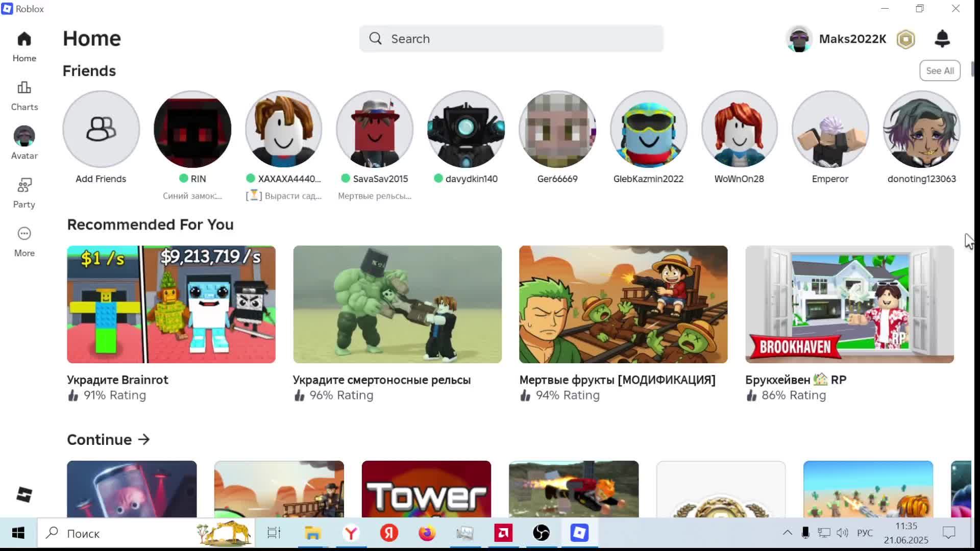Open Charts from the sidebar
Image resolution: width=980 pixels, height=551 pixels.
tap(24, 95)
